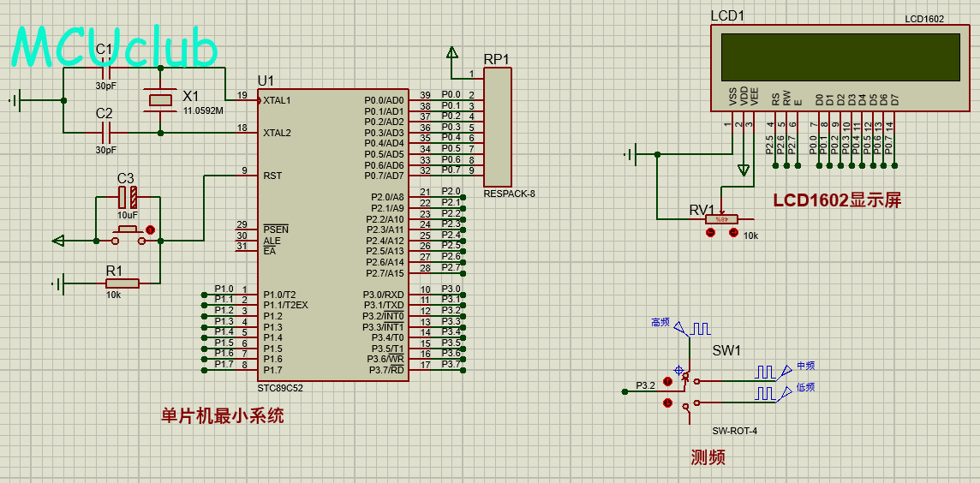Click the RP1 RESPACK-8 resistor pack
Image resolution: width=980 pixels, height=483 pixels.
498,127
